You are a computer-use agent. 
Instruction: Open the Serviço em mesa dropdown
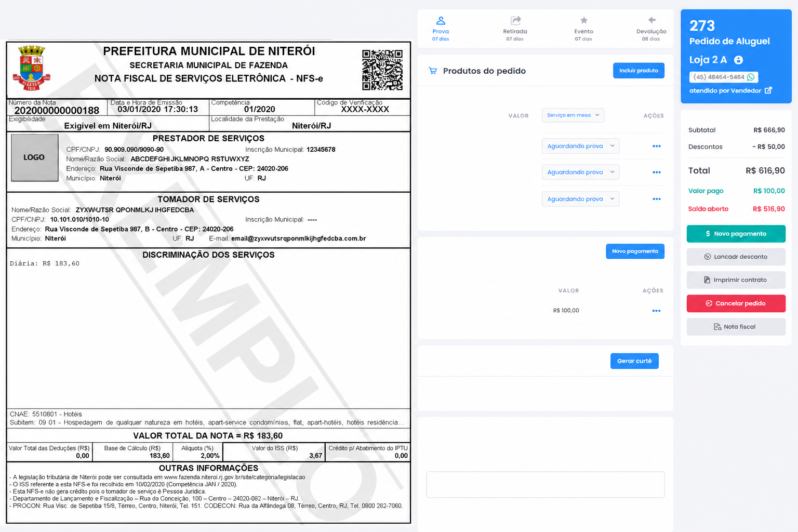[573, 115]
